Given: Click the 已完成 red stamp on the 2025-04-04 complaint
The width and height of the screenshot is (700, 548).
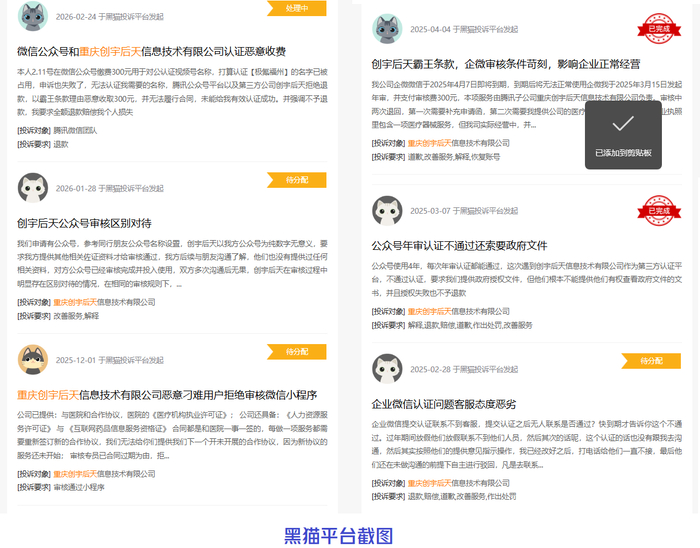Looking at the screenshot, I should pos(659,29).
